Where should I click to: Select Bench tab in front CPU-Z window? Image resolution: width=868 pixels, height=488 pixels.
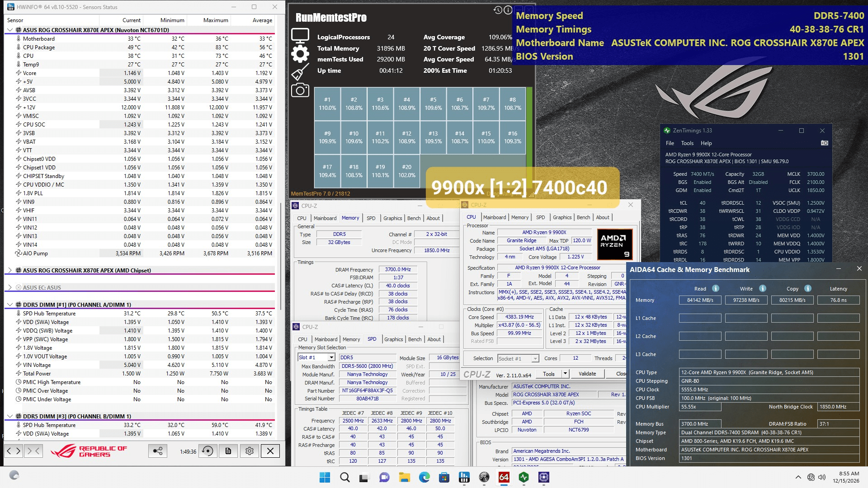click(583, 217)
